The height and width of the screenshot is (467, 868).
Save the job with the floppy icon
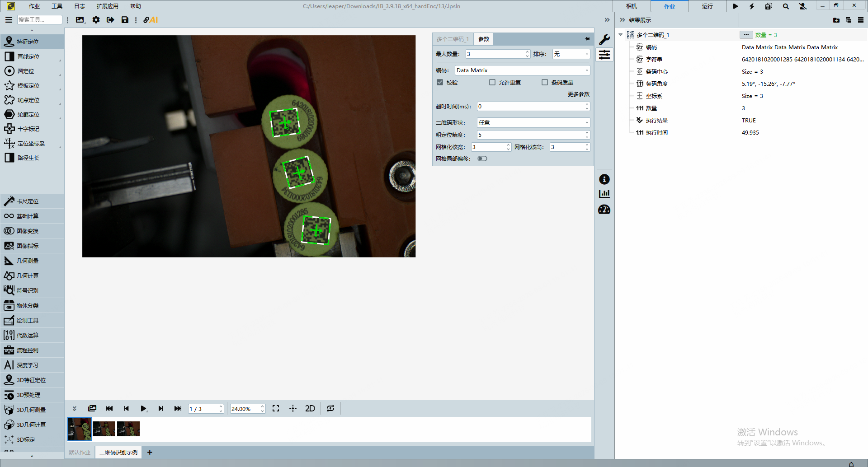(125, 20)
